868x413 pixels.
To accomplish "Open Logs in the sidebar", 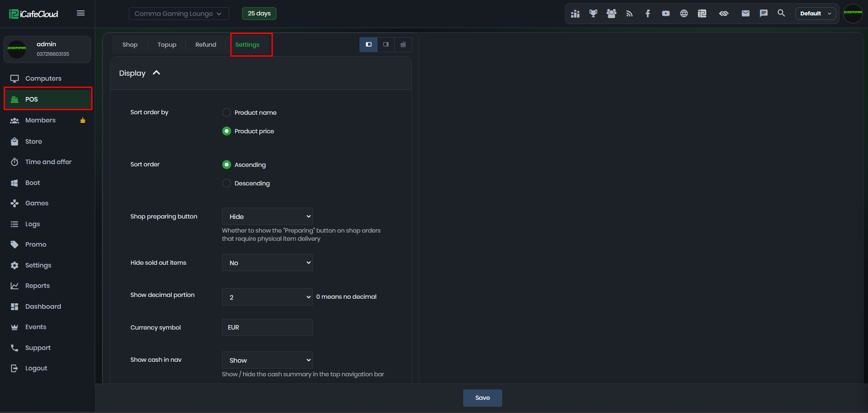I will click(48, 224).
